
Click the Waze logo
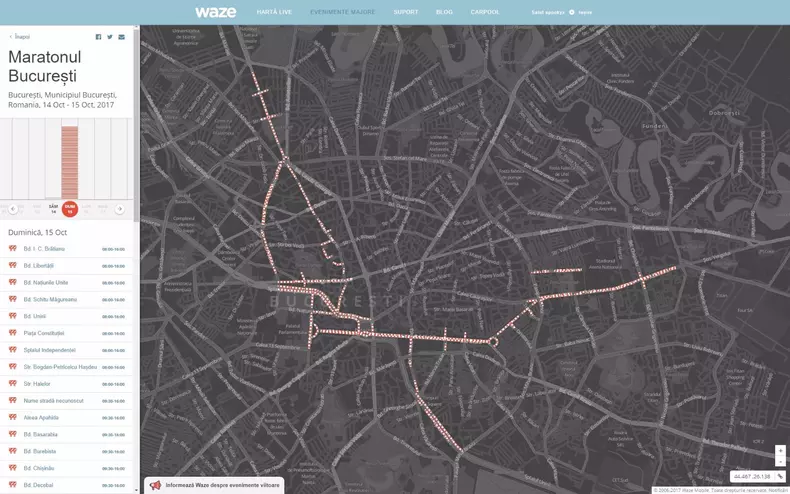pyautogui.click(x=215, y=12)
